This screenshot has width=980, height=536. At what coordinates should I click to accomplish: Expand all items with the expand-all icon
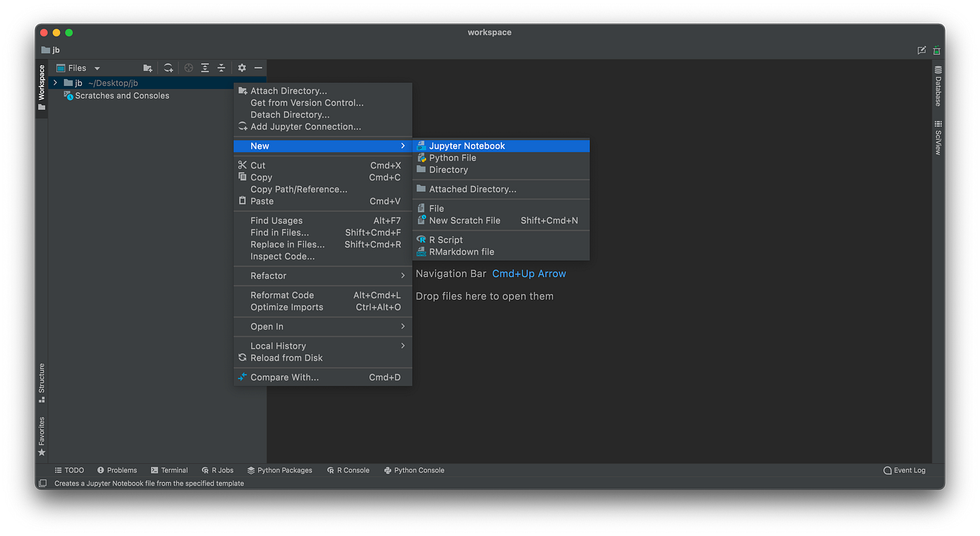(204, 67)
